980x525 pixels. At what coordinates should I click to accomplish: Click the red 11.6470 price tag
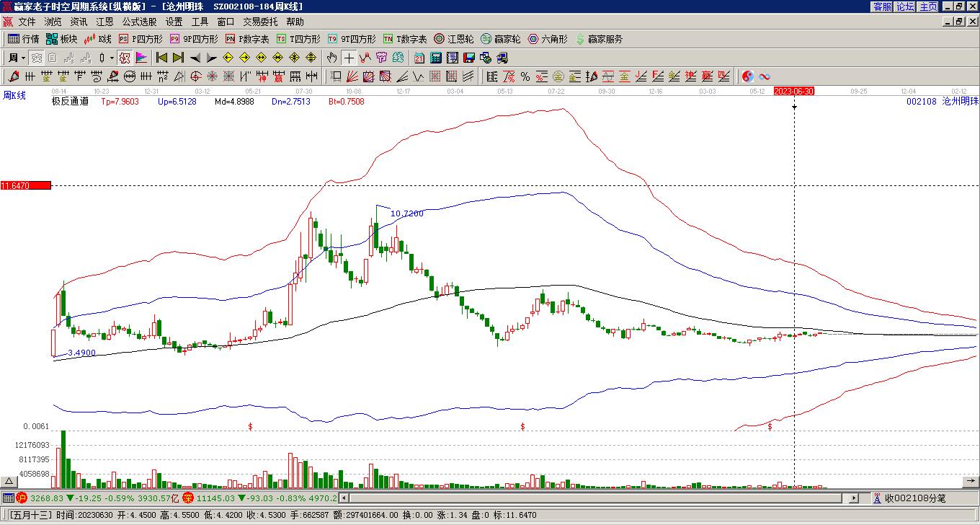pyautogui.click(x=26, y=186)
